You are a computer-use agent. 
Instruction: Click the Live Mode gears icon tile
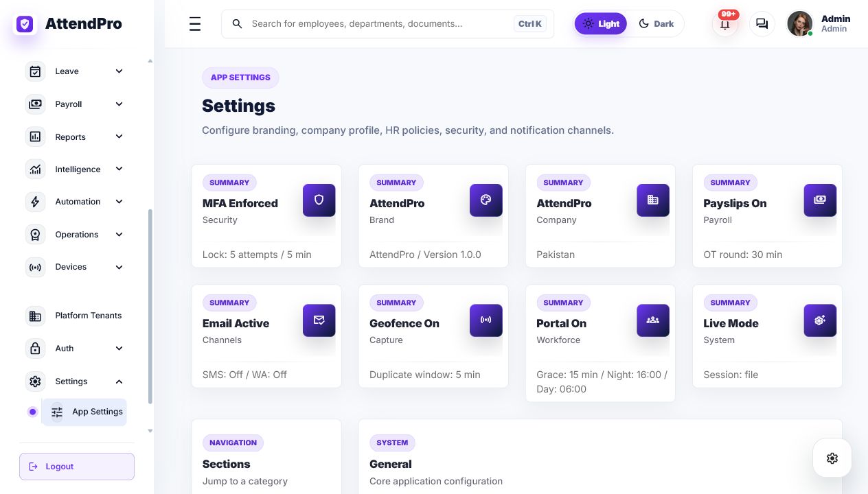[820, 320]
